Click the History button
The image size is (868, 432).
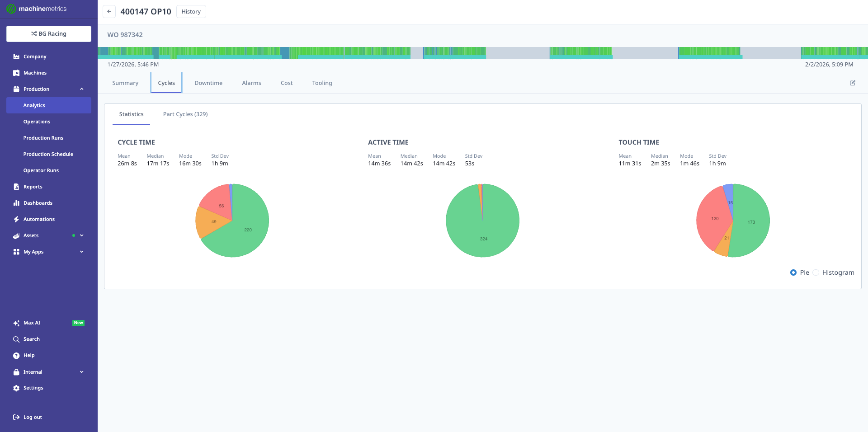pyautogui.click(x=191, y=11)
